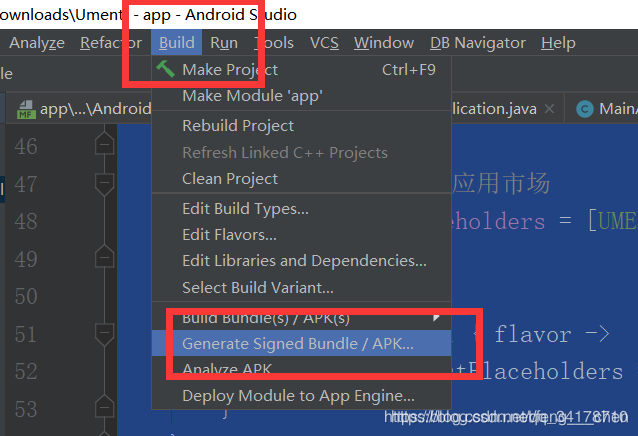Choose Clean Project
This screenshot has width=638, height=436.
tap(302, 179)
